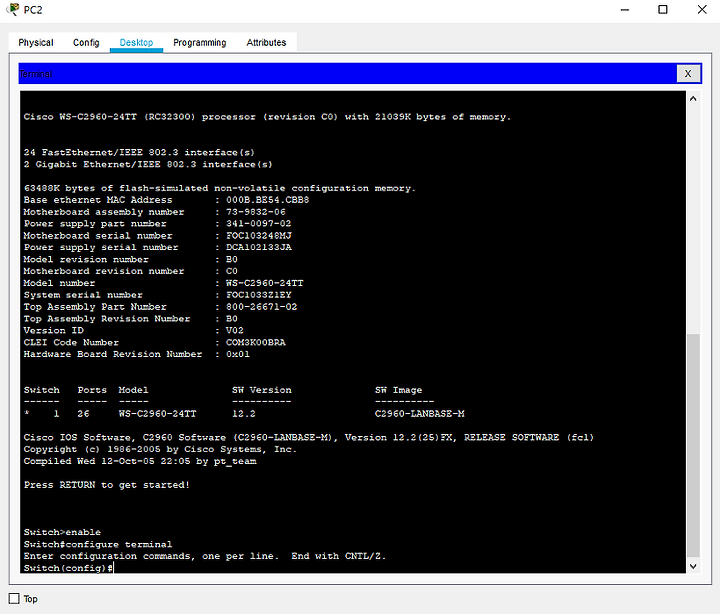Screen dimensions: 720x614
Task: Click the Switch(config)# prompt line
Action: coord(68,568)
